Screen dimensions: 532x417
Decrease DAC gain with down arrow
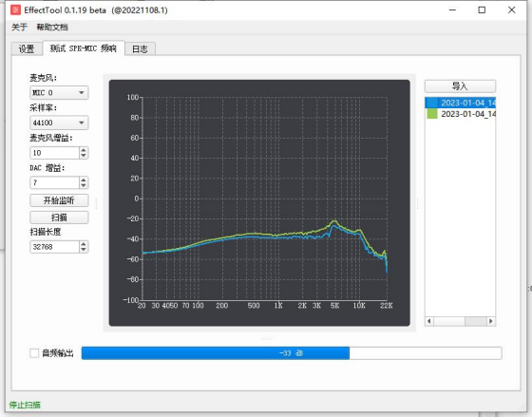click(84, 185)
